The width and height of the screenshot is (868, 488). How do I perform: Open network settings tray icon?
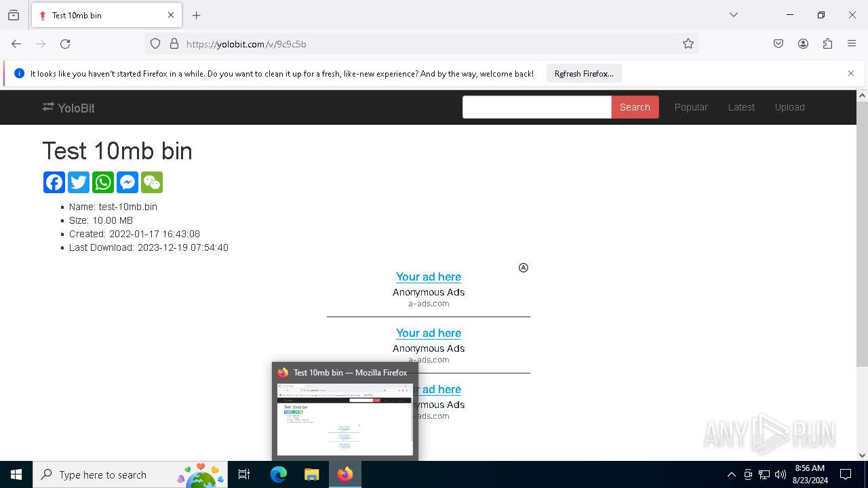764,474
